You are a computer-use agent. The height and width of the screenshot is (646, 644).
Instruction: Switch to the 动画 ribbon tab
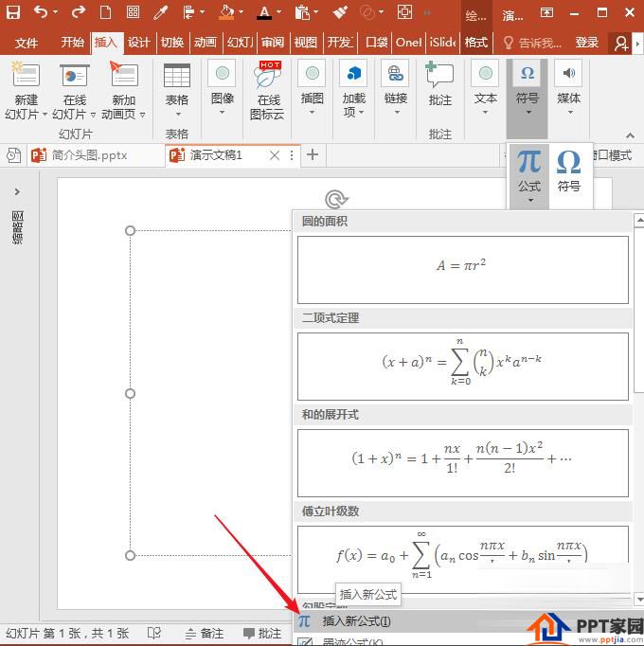(206, 43)
